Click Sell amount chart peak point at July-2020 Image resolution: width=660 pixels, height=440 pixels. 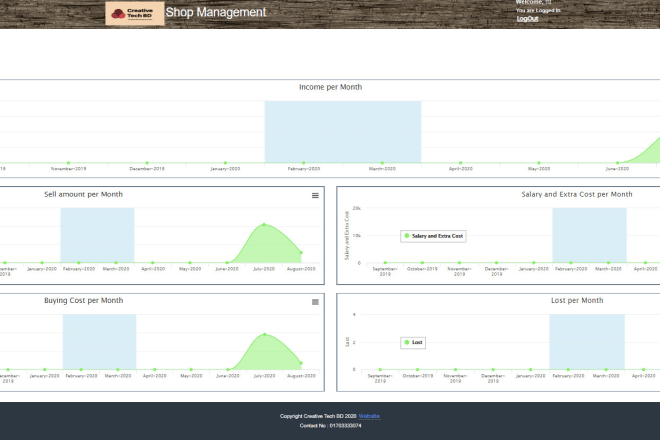pos(264,225)
